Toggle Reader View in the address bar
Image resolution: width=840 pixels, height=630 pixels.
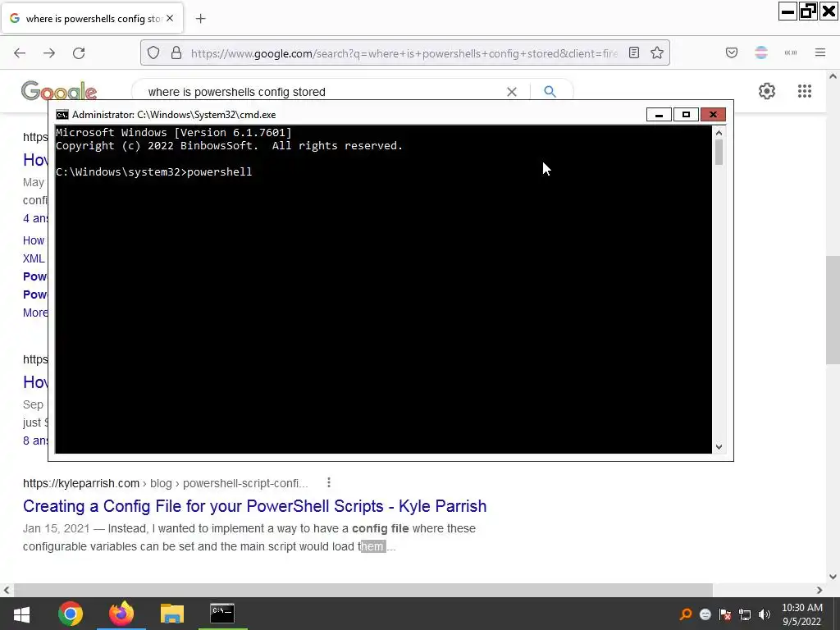click(634, 53)
